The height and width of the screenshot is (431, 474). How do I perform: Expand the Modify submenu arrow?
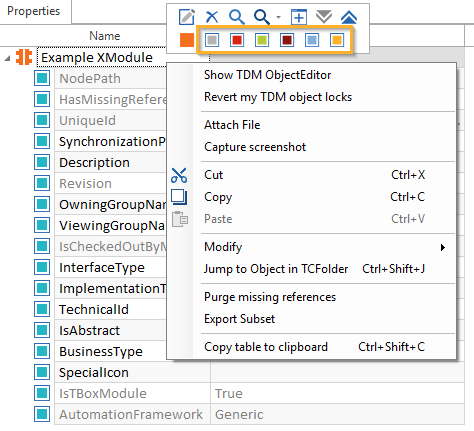click(x=443, y=247)
